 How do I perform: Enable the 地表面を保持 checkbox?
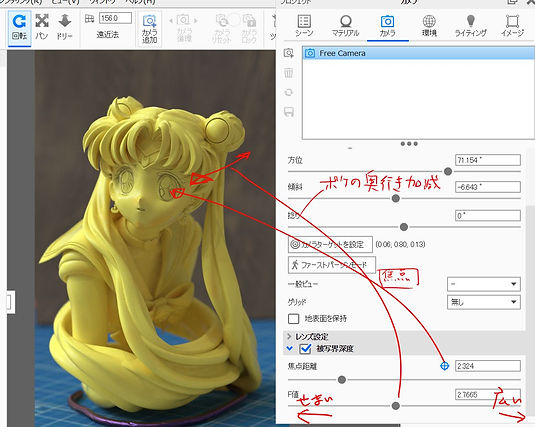(x=293, y=318)
